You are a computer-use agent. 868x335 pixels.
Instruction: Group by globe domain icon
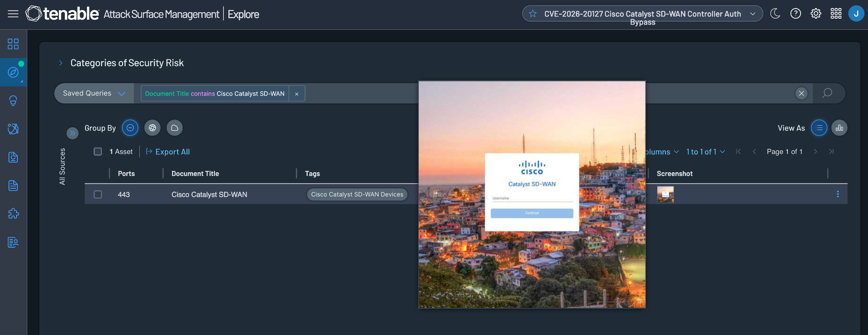tap(152, 128)
